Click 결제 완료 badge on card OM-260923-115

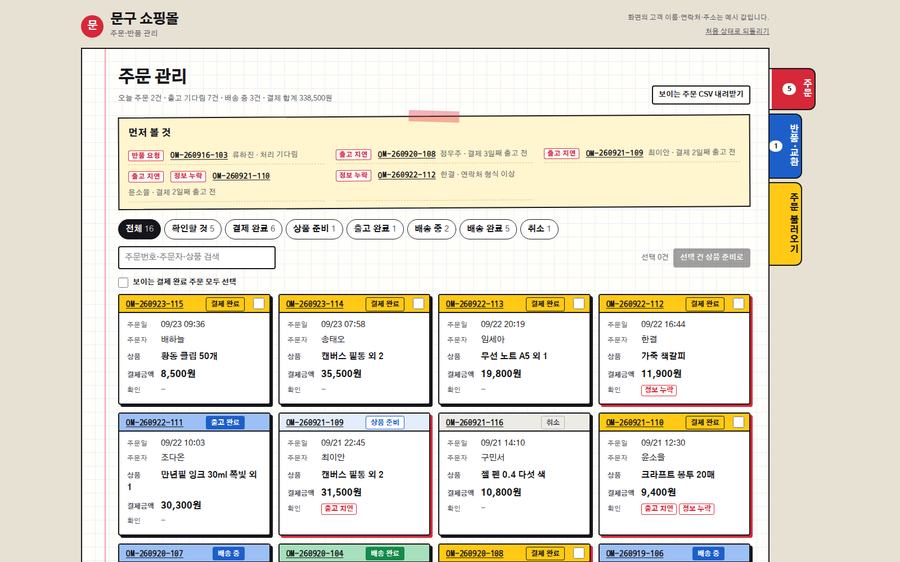(225, 304)
